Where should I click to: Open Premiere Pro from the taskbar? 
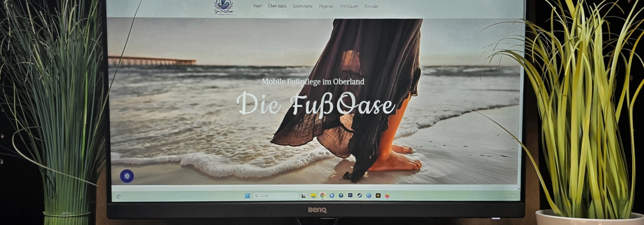[350, 195]
